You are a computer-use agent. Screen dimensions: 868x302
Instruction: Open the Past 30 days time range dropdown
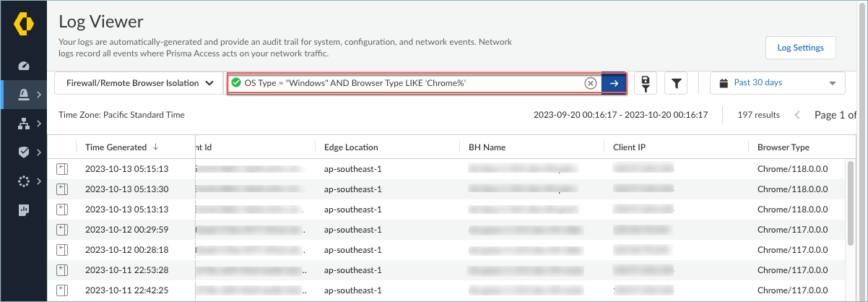tap(777, 83)
